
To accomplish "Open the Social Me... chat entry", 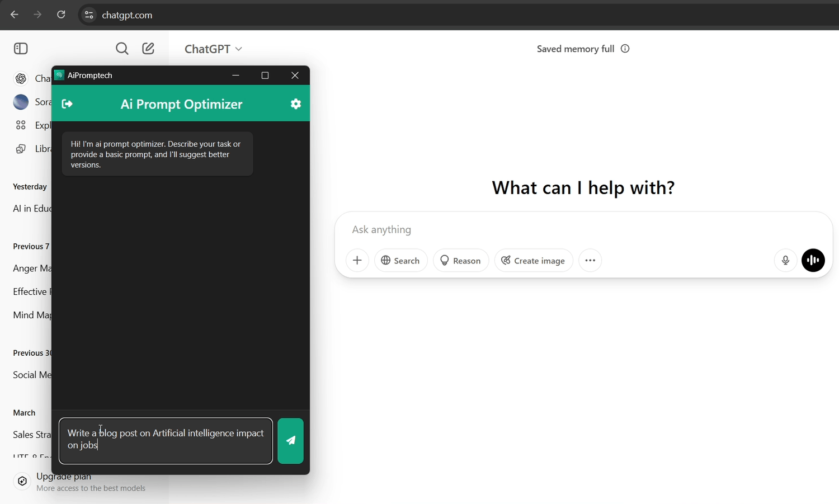I will click(x=32, y=375).
